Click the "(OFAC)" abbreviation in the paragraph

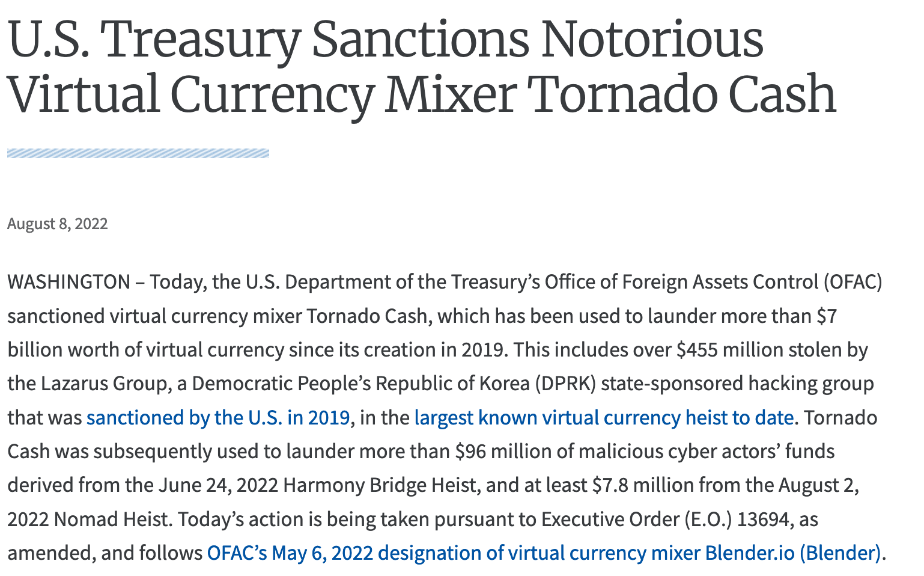pos(853,281)
